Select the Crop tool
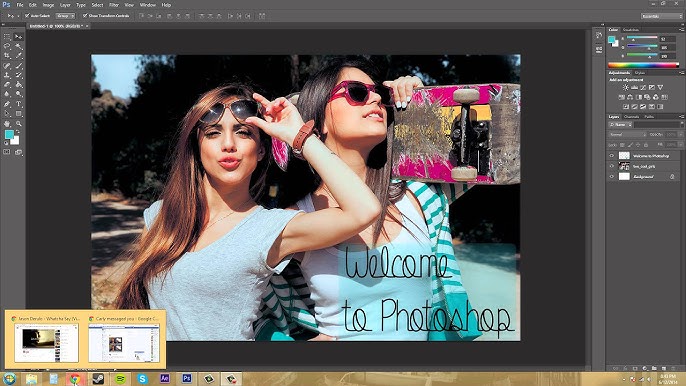 coord(7,56)
